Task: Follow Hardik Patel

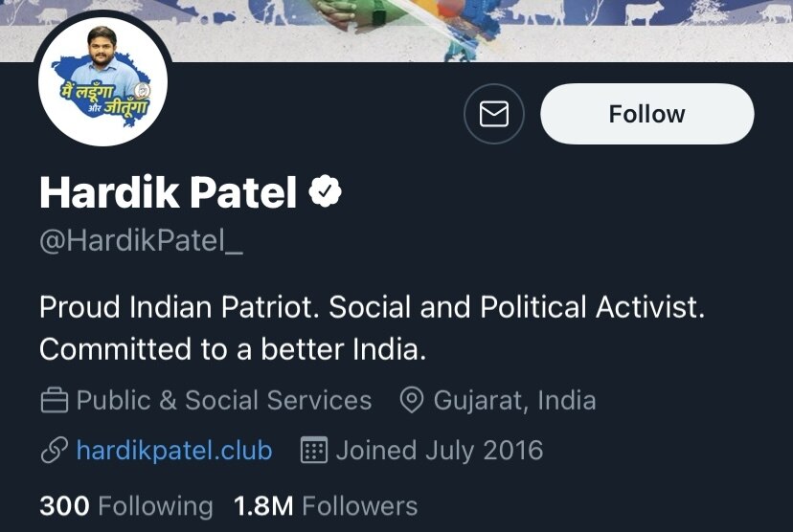Action: 646,115
